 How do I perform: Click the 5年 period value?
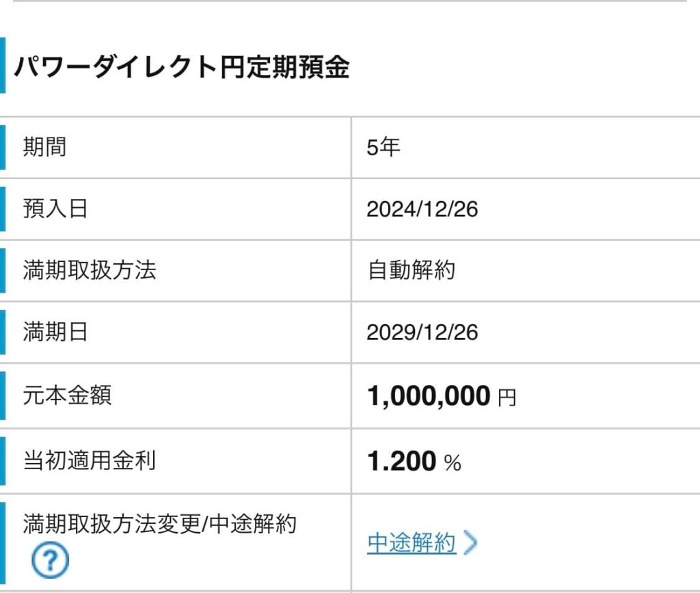(x=383, y=148)
